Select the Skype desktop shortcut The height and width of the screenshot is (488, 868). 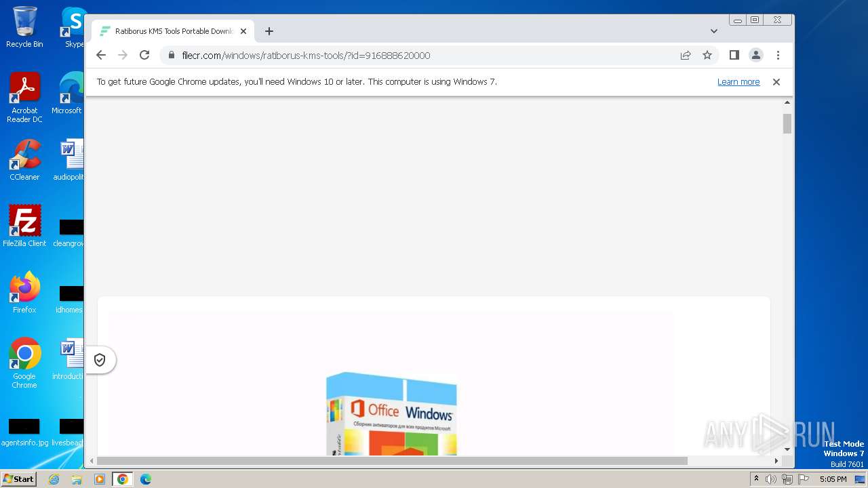[73, 27]
